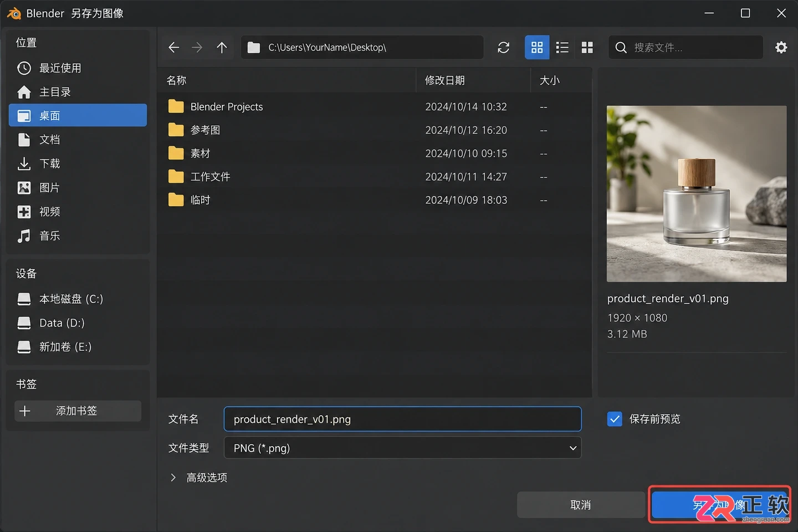Image resolution: width=798 pixels, height=532 pixels.
Task: Click the 搜索文件 search field
Action: point(686,48)
